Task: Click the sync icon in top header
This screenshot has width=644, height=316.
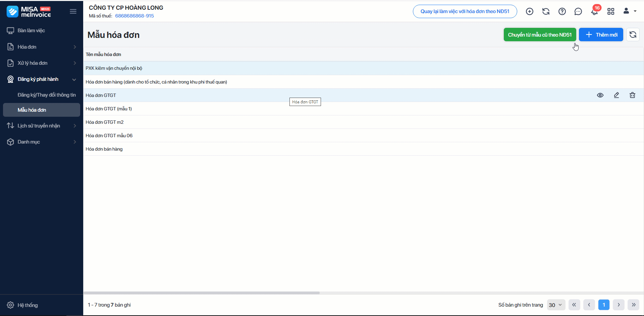Action: (x=546, y=11)
